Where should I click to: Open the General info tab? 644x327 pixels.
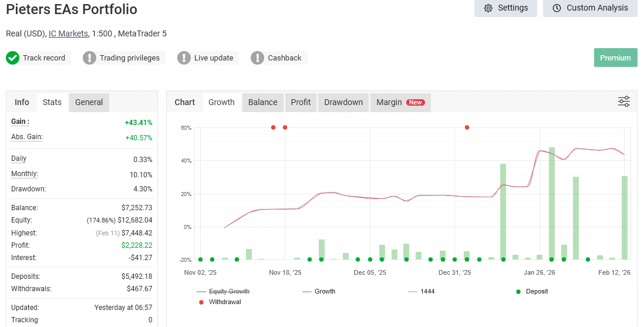pyautogui.click(x=89, y=102)
